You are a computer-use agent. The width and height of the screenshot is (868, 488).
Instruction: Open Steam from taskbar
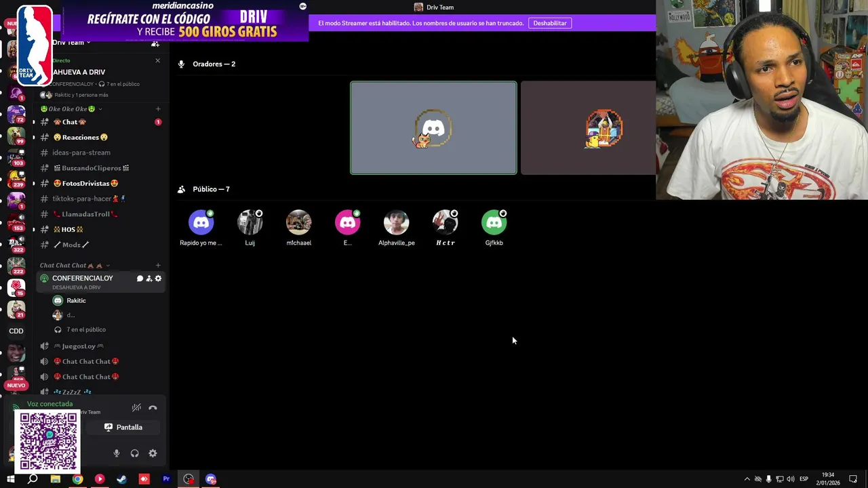point(122,479)
